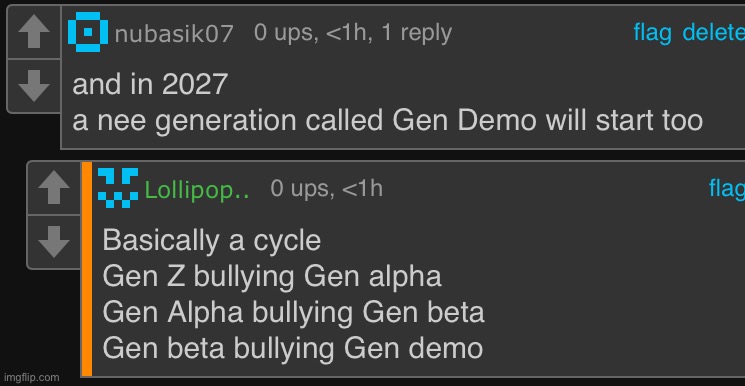Click the 'and in 2027' comment text
Viewport: 745px width, 386px height.
tap(150, 84)
